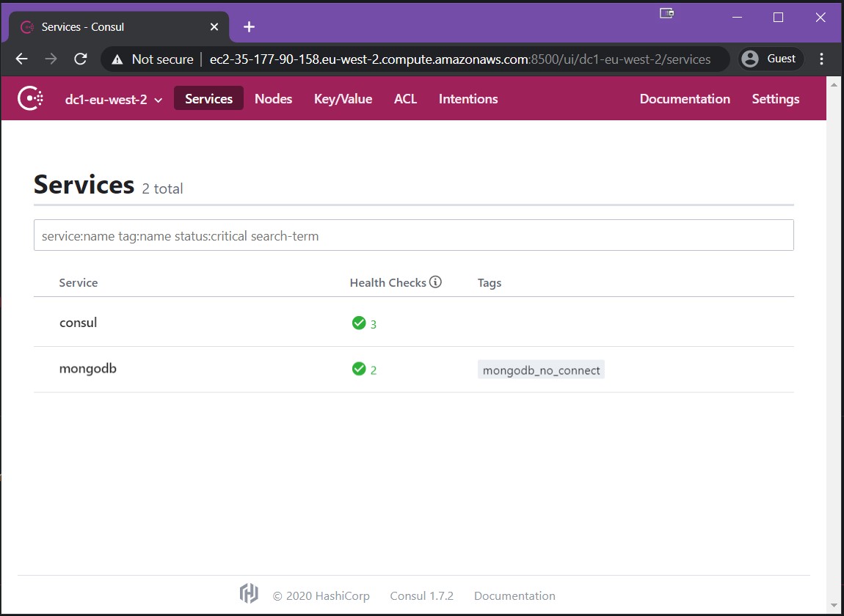The height and width of the screenshot is (616, 844).
Task: Maximize the browser window
Action: (x=779, y=17)
